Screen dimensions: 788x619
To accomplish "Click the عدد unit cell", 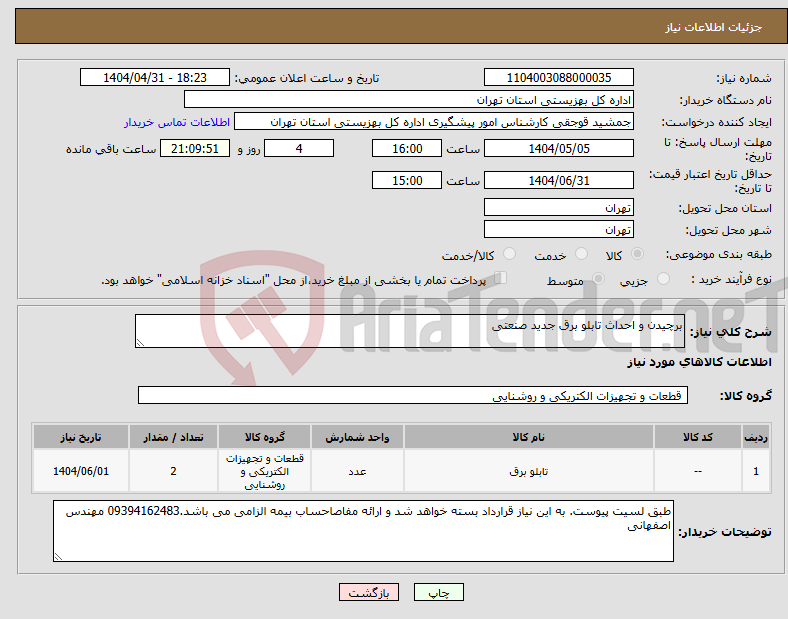I will click(357, 471).
